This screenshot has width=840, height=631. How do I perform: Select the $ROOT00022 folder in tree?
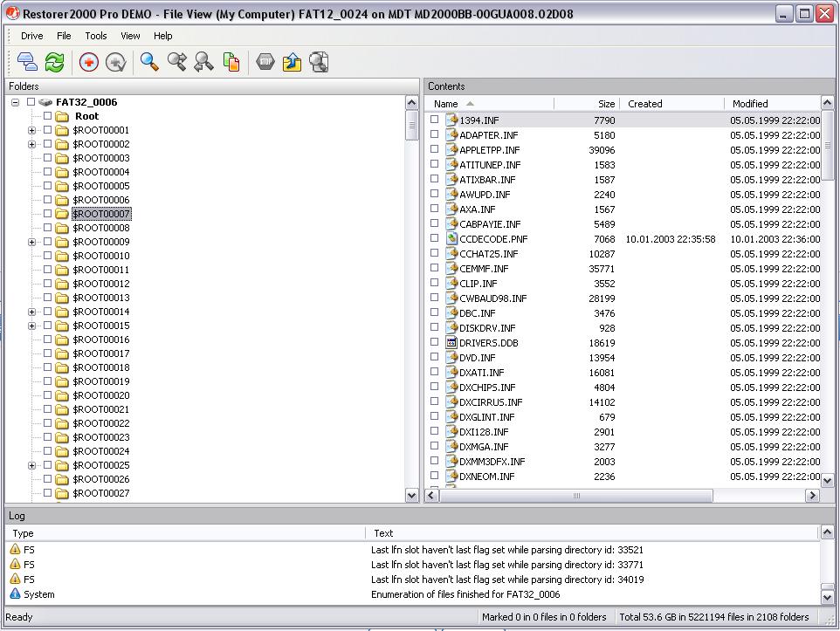point(100,423)
